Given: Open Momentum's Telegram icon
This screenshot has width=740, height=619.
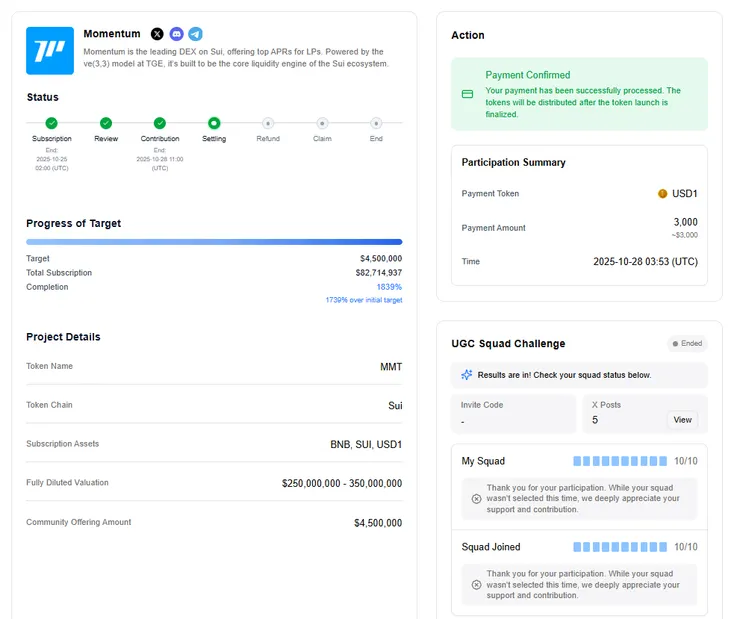Looking at the screenshot, I should point(195,34).
